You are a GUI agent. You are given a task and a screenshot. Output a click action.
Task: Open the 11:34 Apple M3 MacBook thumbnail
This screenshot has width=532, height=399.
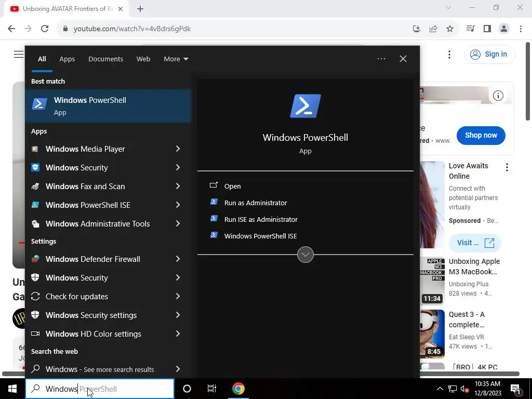click(432, 281)
